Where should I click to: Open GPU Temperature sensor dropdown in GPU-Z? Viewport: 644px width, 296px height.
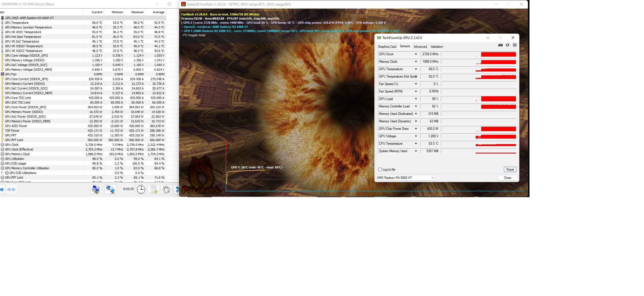(x=416, y=69)
